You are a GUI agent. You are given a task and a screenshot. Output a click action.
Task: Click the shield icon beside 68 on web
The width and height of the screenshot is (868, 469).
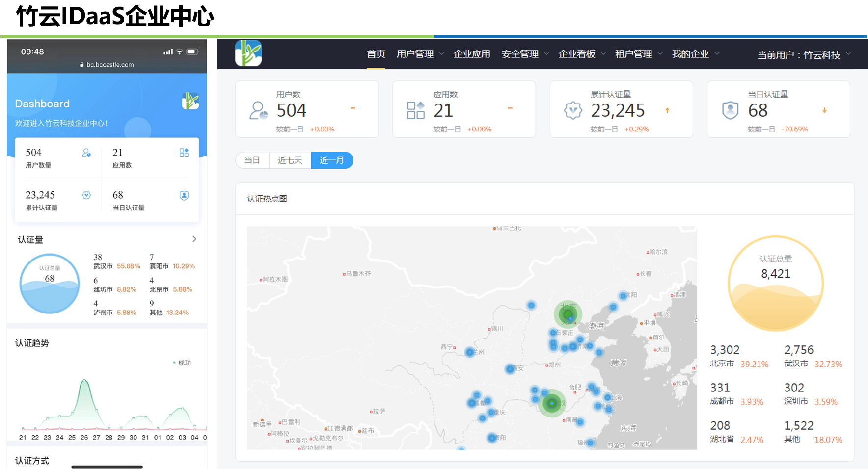pos(730,110)
